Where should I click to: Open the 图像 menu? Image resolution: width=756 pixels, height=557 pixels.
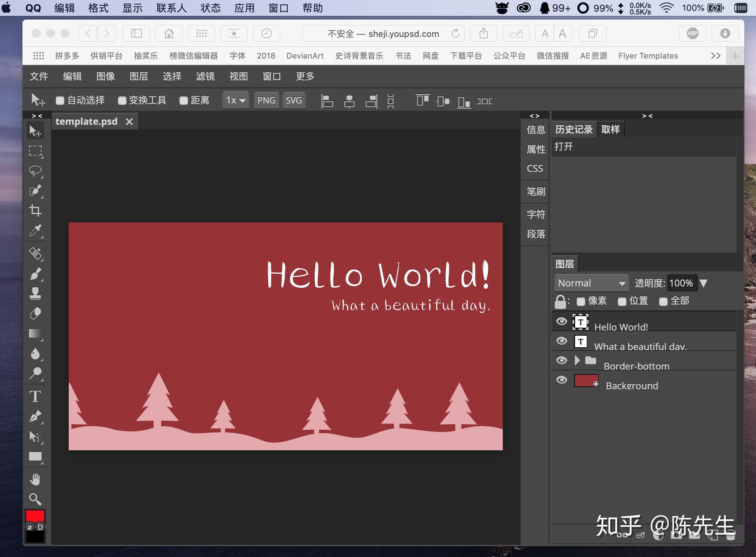coord(106,76)
